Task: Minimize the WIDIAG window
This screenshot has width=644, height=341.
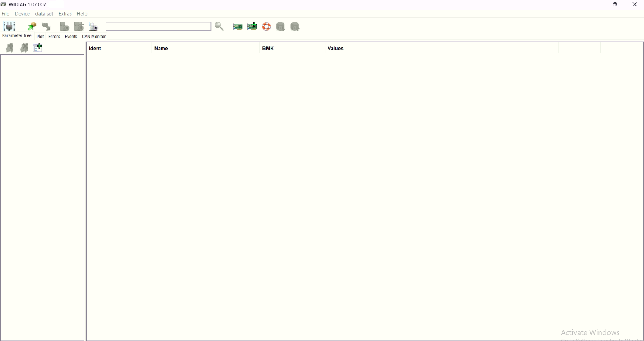Action: [595, 4]
